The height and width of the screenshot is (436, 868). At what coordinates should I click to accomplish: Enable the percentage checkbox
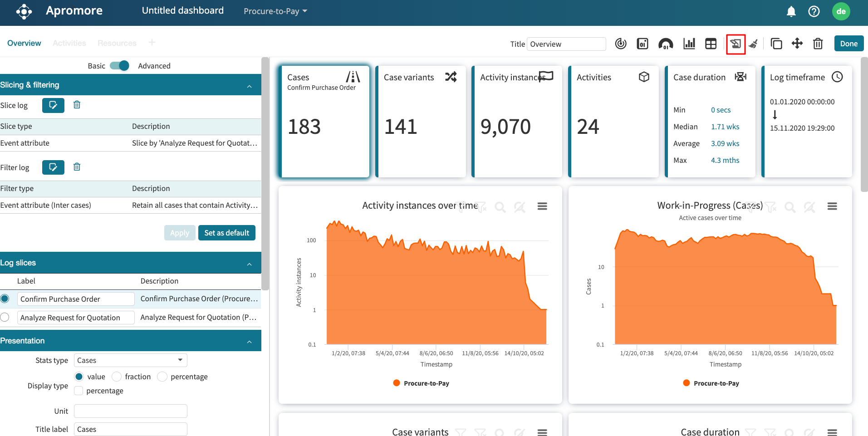point(79,391)
